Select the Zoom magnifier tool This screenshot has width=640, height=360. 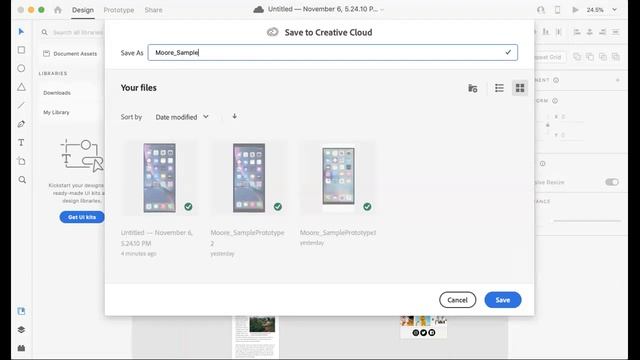click(22, 180)
